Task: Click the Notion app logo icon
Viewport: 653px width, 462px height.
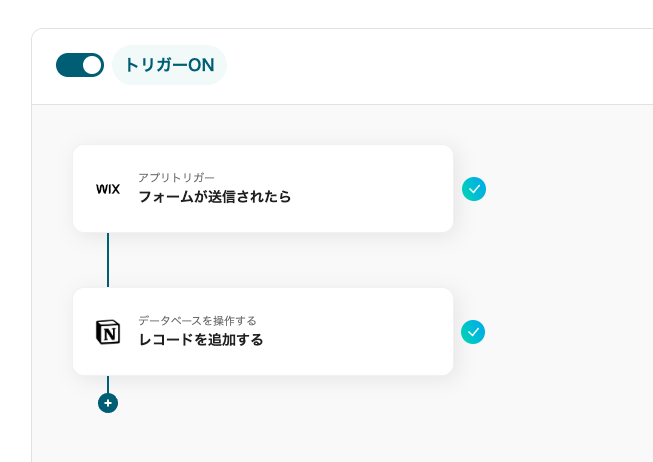Action: click(x=107, y=332)
